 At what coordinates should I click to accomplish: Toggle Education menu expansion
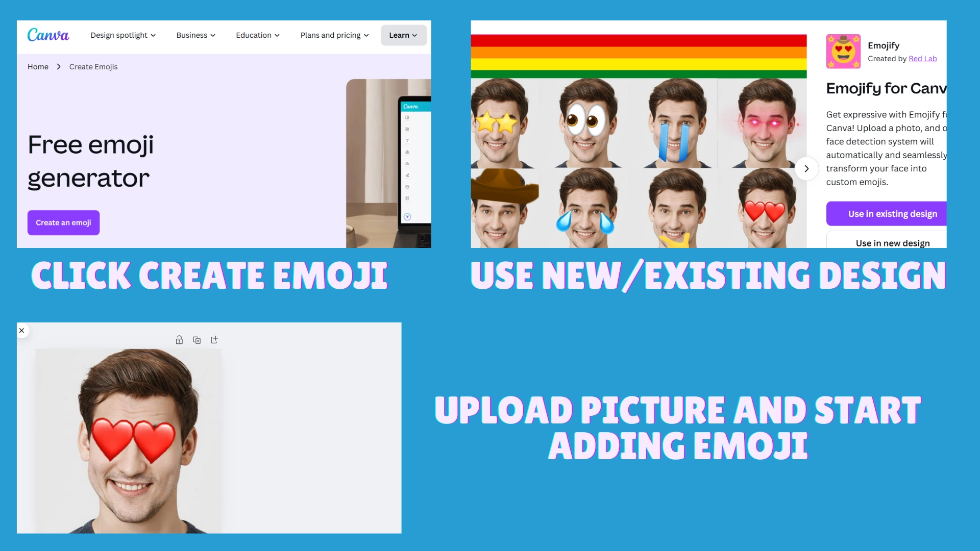point(257,35)
